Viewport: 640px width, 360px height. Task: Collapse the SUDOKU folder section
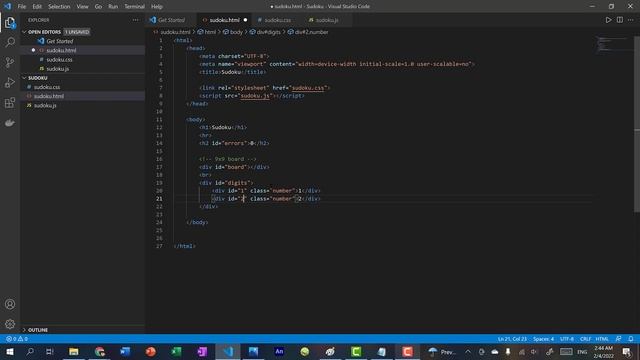coord(38,78)
